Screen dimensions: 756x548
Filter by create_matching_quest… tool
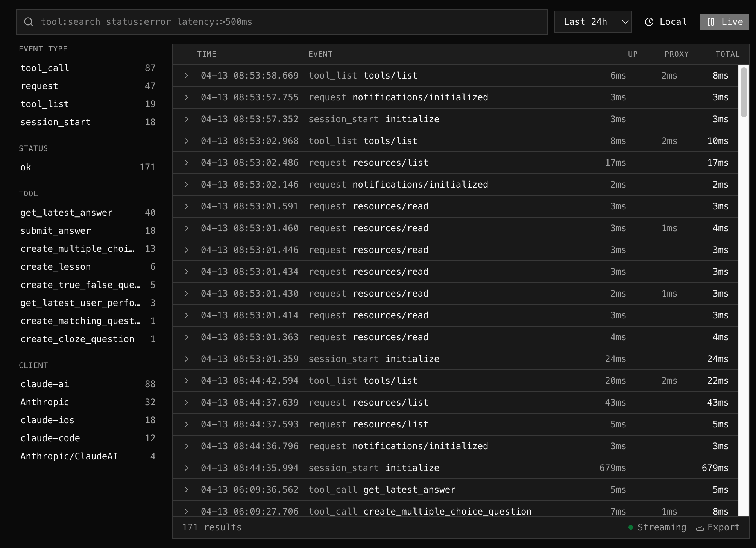pyautogui.click(x=88, y=321)
